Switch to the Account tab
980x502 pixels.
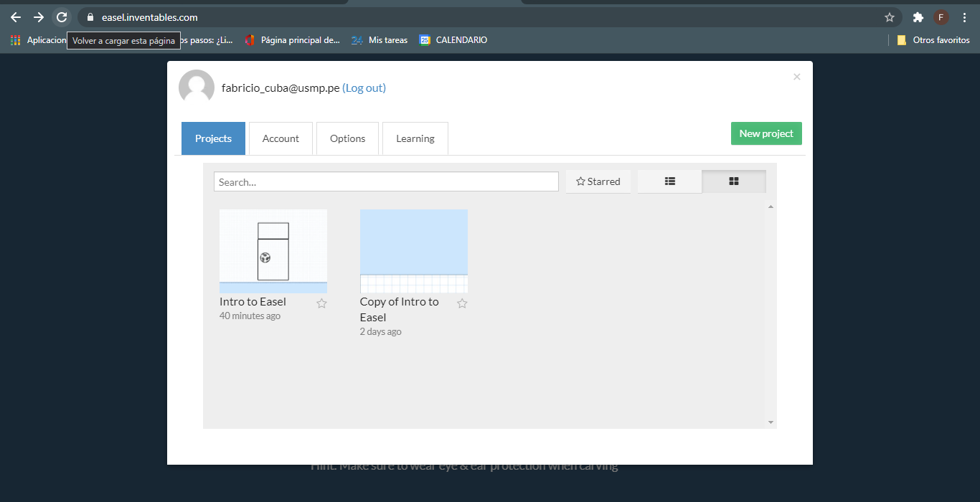(x=281, y=138)
